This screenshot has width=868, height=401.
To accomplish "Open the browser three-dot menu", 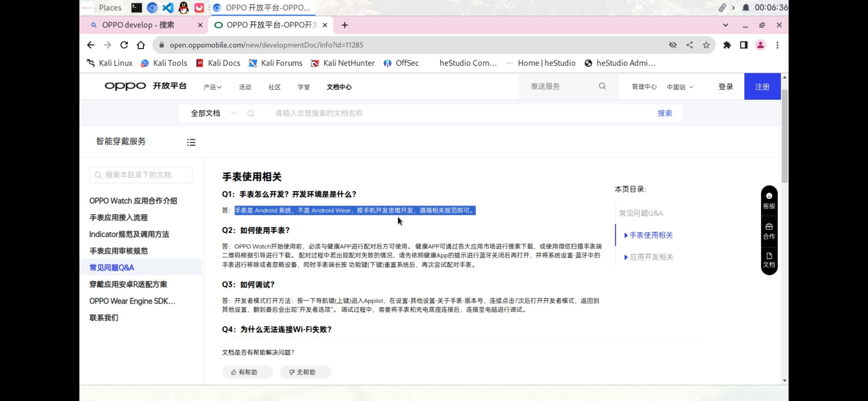I will point(777,45).
